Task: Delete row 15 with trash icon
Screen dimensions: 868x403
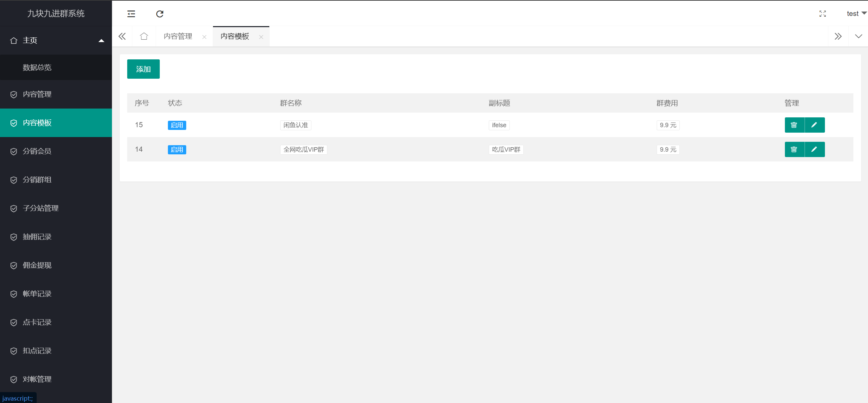Action: tap(794, 125)
